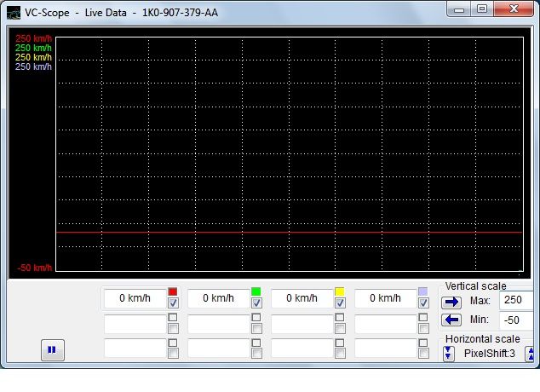Pause the live data scope

point(52,350)
